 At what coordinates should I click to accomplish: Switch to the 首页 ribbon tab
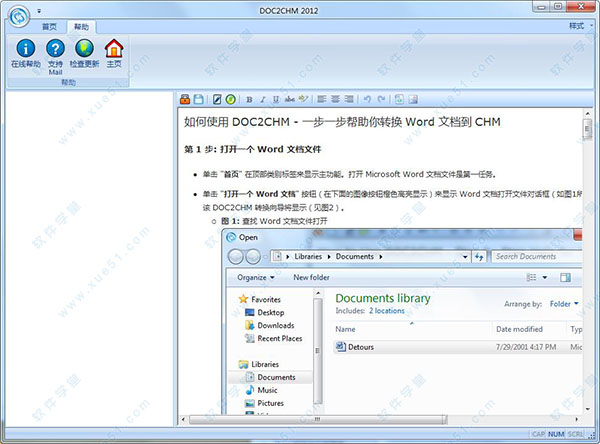click(x=48, y=26)
